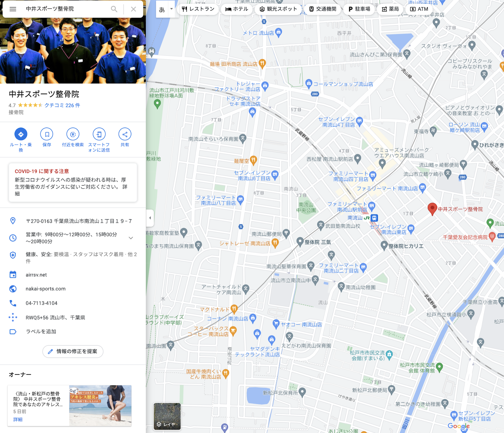Filter map by 駐車場 chip
The image size is (504, 433).
click(359, 9)
